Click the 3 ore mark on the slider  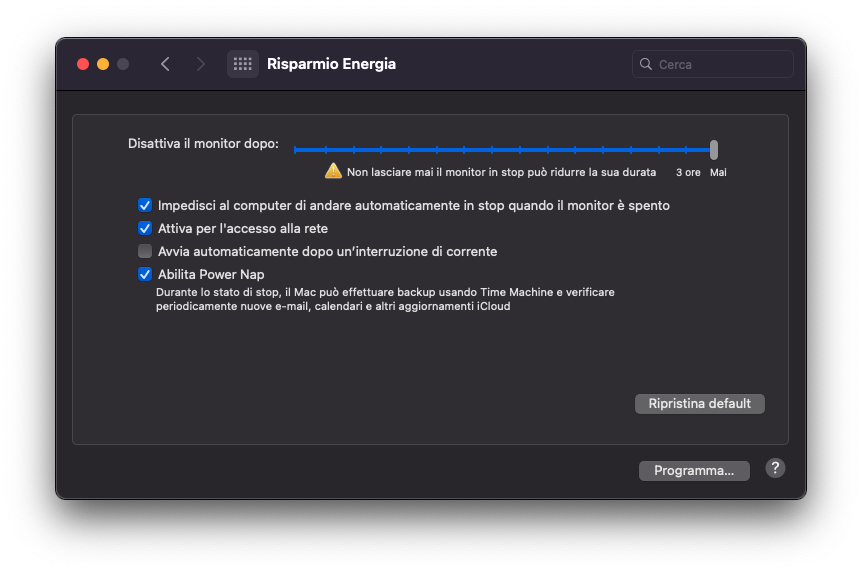click(x=686, y=150)
